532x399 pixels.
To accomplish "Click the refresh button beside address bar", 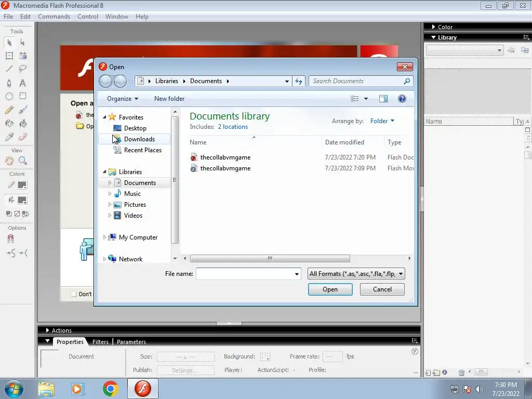I will 299,81.
